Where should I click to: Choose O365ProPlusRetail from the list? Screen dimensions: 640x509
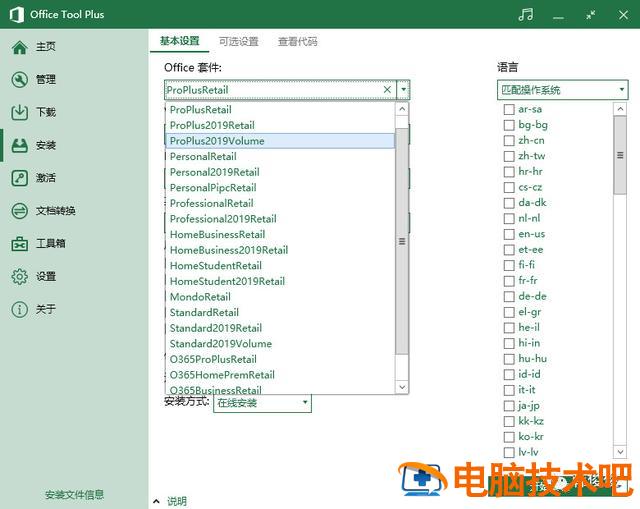pyautogui.click(x=280, y=359)
